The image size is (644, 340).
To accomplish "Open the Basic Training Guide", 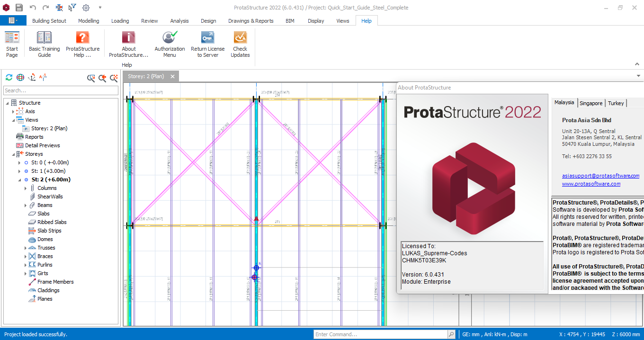I will [44, 43].
